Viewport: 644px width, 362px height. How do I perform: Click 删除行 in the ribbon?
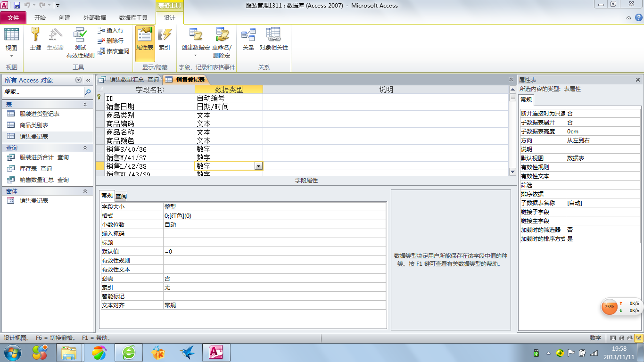tap(111, 41)
